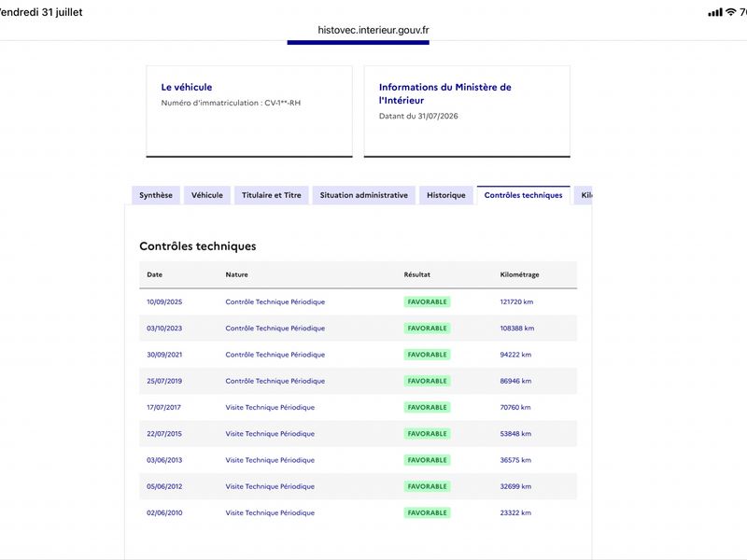Image resolution: width=747 pixels, height=560 pixels.
Task: Select the Contrôles techniques tab
Action: (x=523, y=195)
